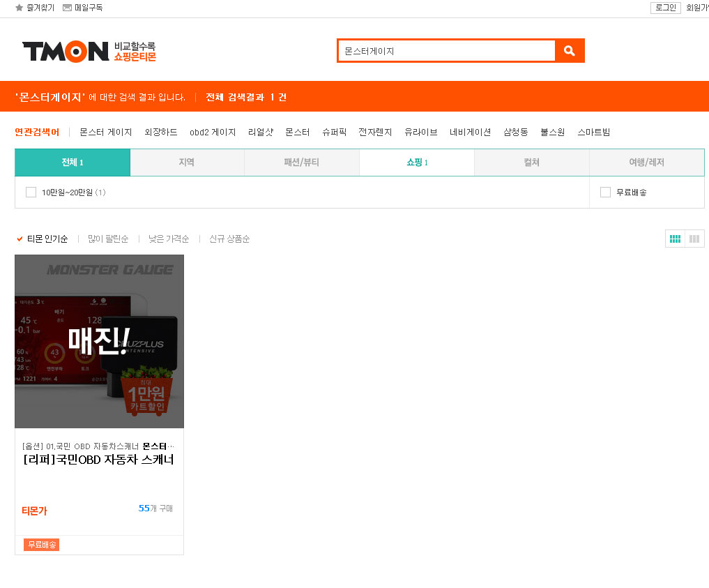Click 전체 검색결과 1 건 text

pos(246,97)
